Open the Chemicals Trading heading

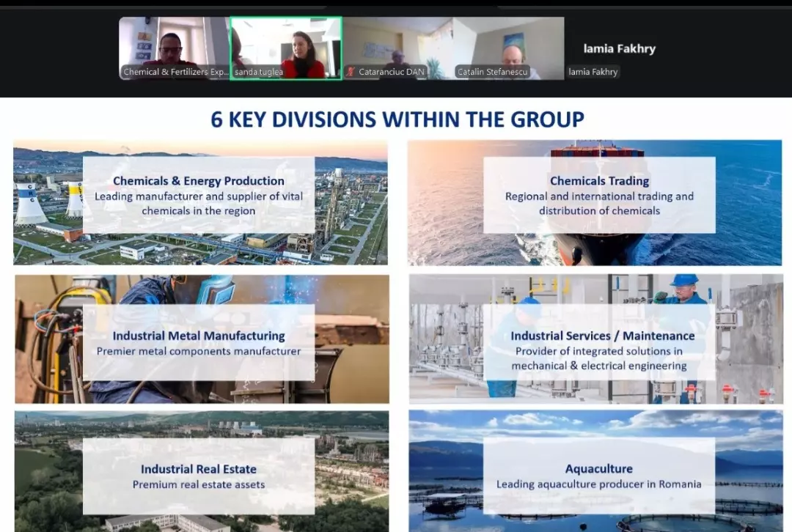(599, 181)
